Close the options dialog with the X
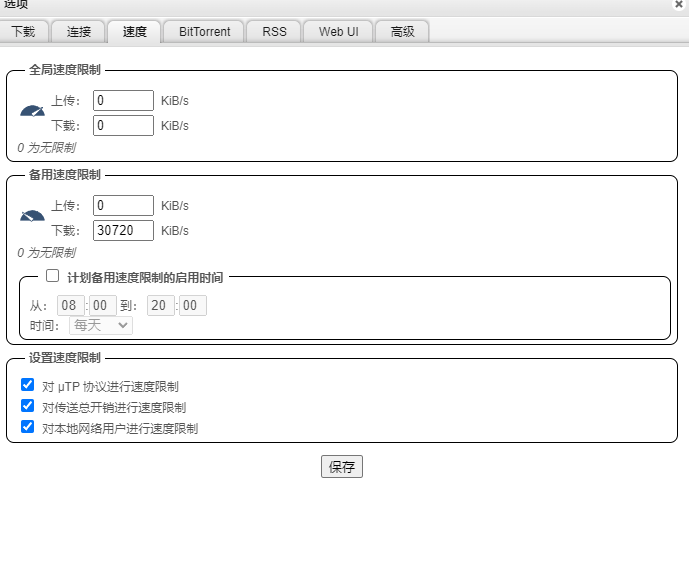Image resolution: width=689 pixels, height=573 pixels. click(678, 4)
